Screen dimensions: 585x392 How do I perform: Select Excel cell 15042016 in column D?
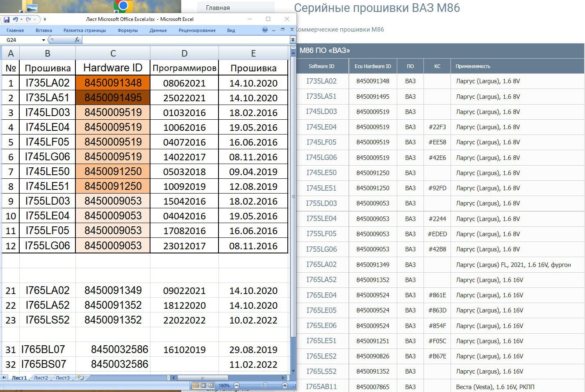tap(184, 201)
